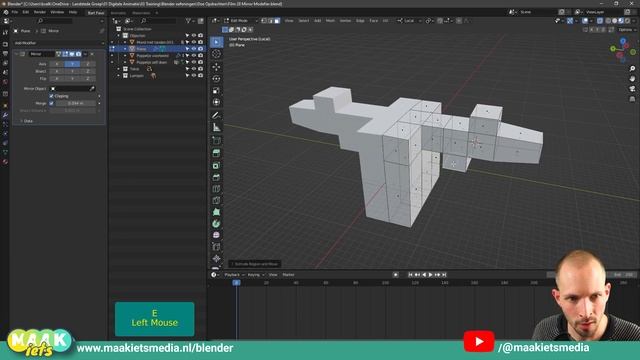Open the File menu

15,12
